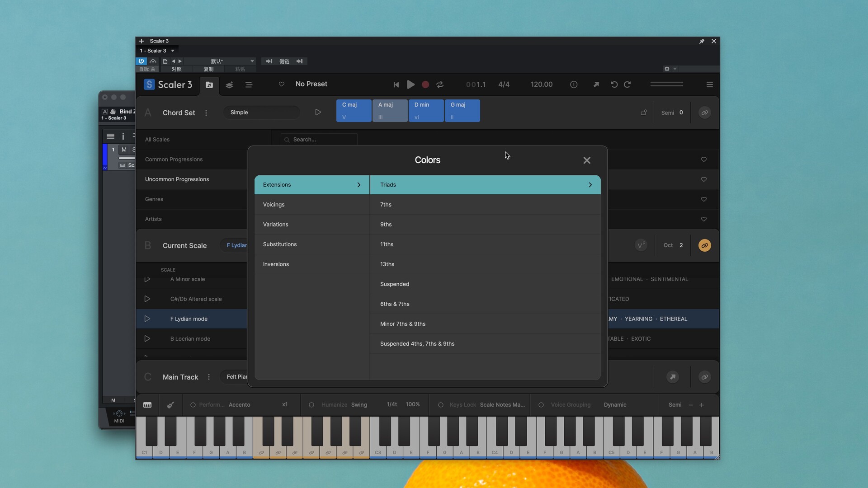Select Inversions in Colors list

coord(312,264)
